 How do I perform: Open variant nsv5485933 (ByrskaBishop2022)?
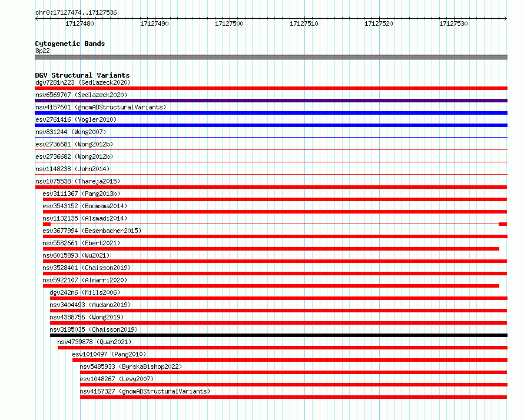[131, 366]
